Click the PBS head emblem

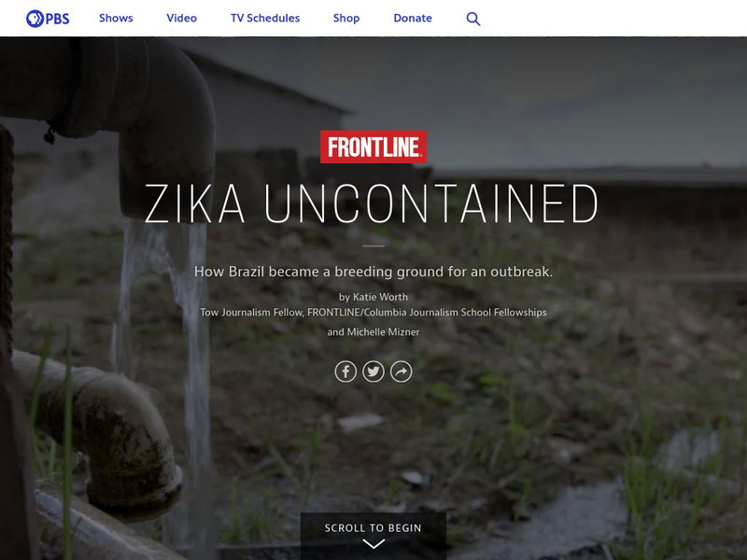click(x=35, y=19)
